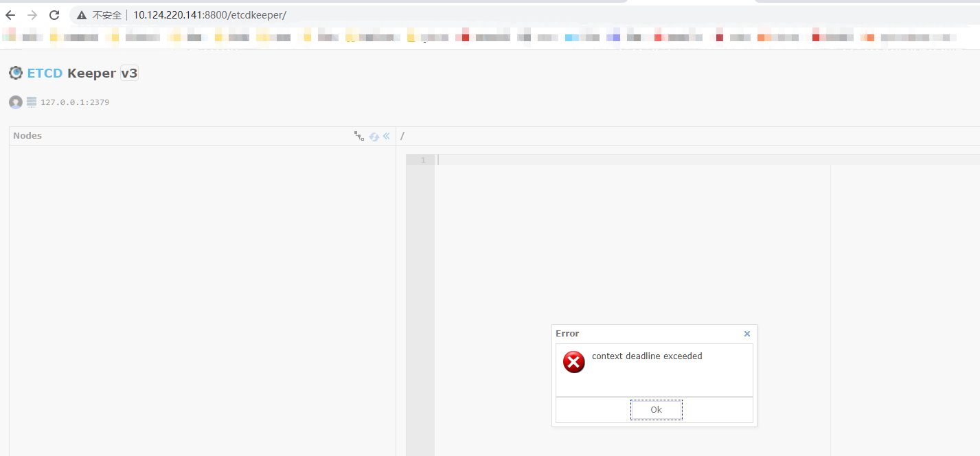Click the server host icon beside the address

(x=31, y=102)
